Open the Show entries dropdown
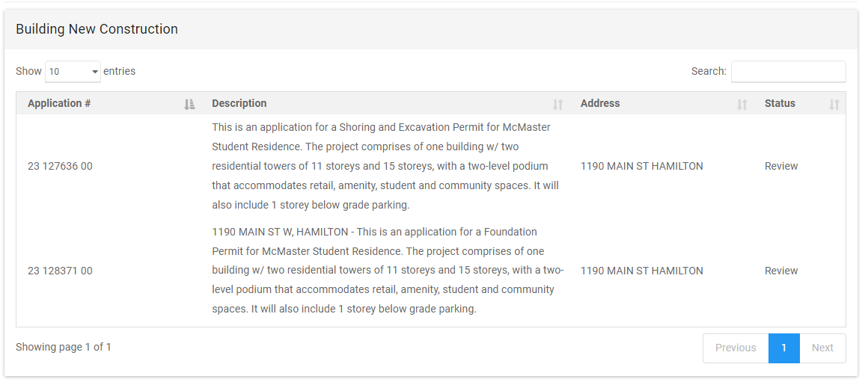Image resolution: width=868 pixels, height=382 pixels. tap(73, 72)
